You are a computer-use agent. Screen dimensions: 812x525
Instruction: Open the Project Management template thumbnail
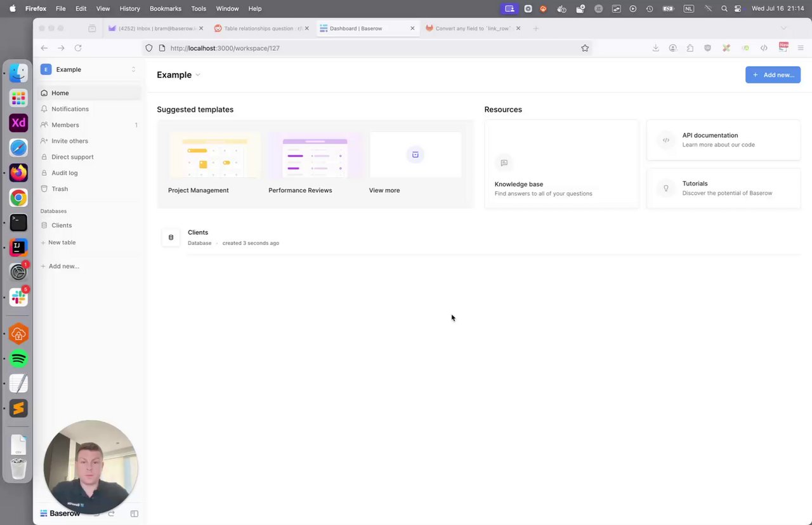click(215, 155)
